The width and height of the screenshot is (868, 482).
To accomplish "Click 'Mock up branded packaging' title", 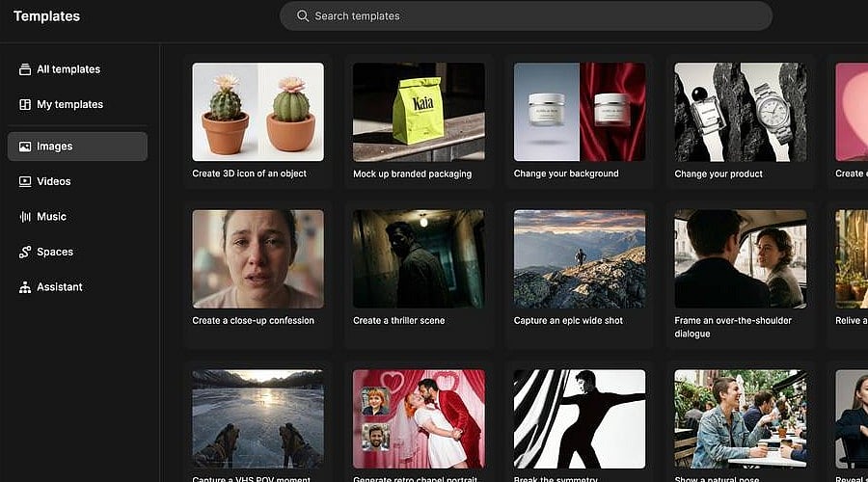I will pos(413,174).
